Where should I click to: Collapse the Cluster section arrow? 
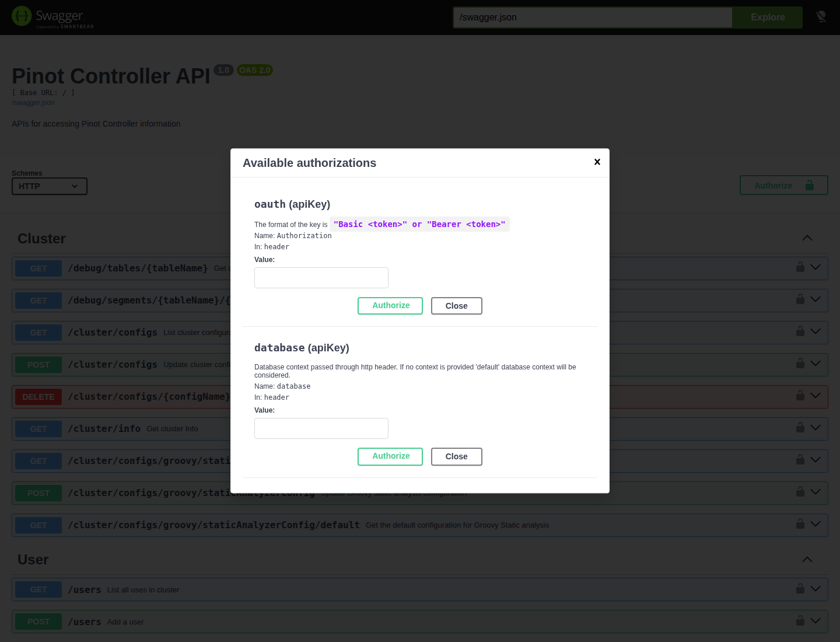point(807,238)
